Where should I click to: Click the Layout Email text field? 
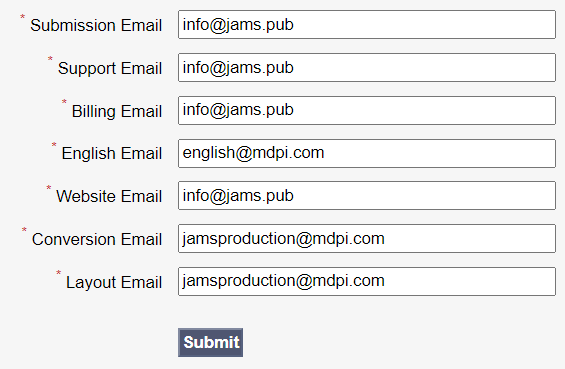point(367,281)
